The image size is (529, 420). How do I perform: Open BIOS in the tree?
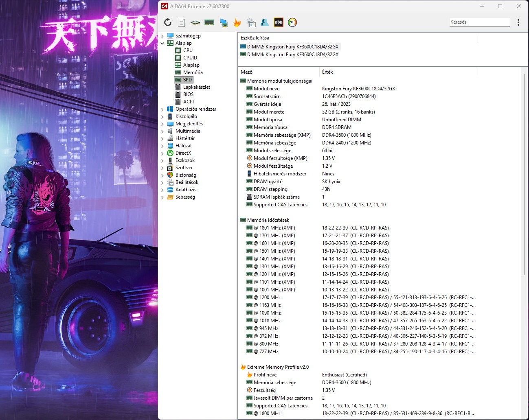click(188, 94)
